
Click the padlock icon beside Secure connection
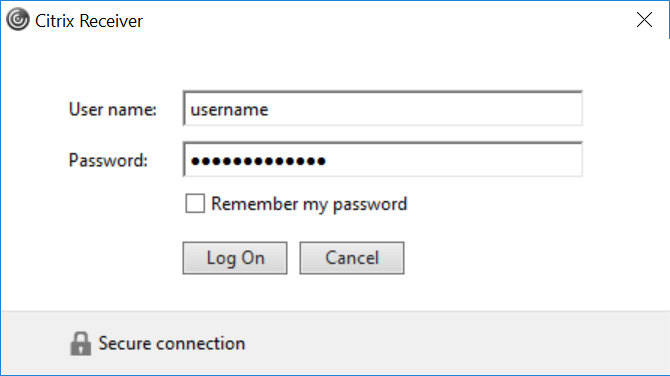pyautogui.click(x=80, y=344)
